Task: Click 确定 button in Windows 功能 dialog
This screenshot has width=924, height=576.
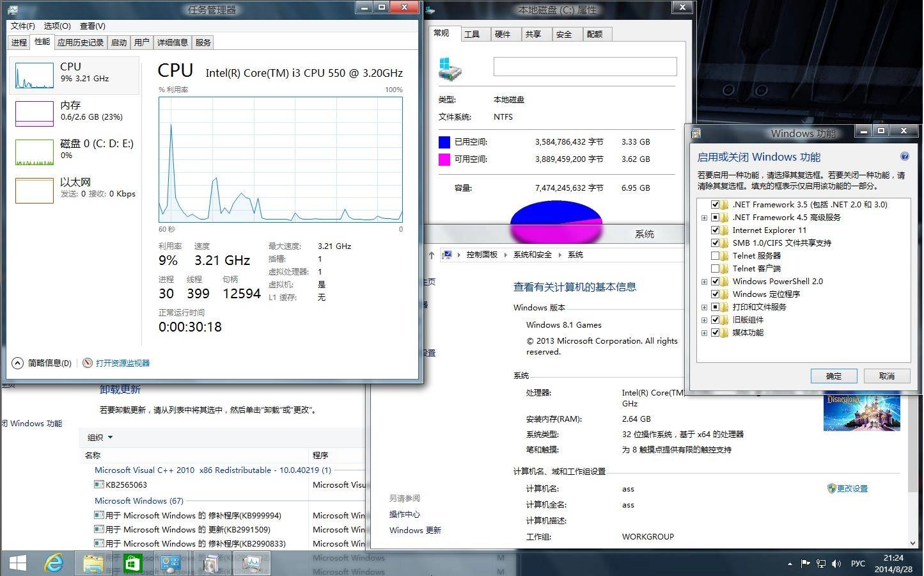Action: click(x=834, y=376)
